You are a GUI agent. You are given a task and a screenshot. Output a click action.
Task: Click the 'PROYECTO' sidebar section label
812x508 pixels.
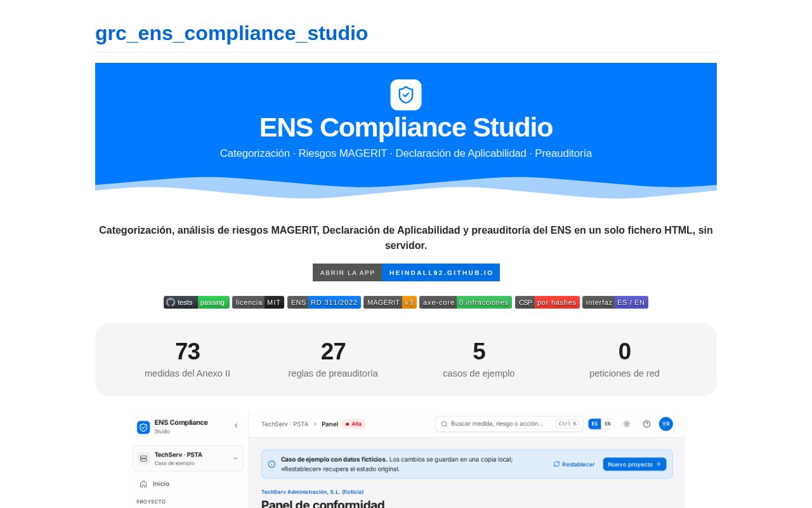point(151,502)
